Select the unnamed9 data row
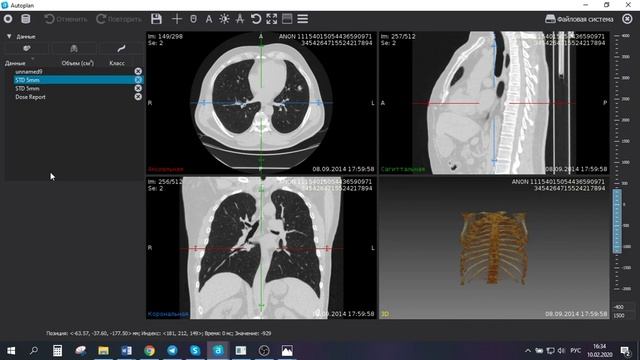 [74, 71]
